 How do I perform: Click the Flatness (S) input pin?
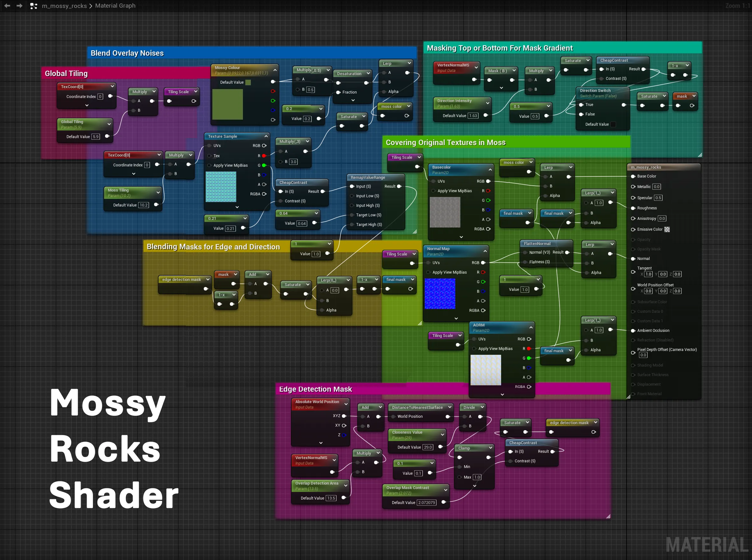pyautogui.click(x=525, y=262)
